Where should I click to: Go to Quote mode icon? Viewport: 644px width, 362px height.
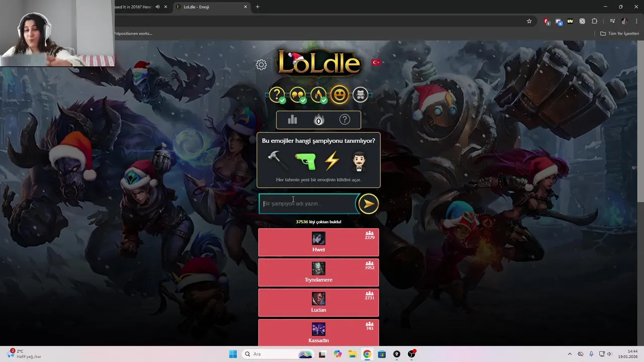click(298, 95)
